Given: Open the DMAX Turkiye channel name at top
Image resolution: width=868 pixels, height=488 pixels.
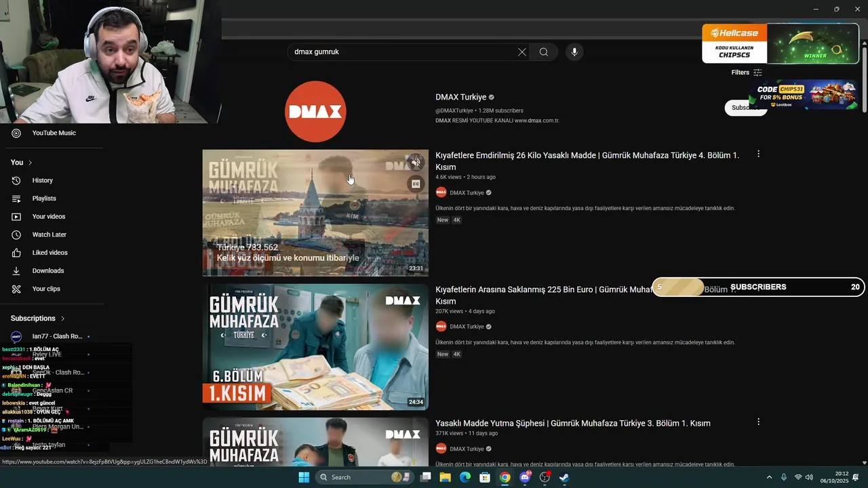Looking at the screenshot, I should pos(461,97).
